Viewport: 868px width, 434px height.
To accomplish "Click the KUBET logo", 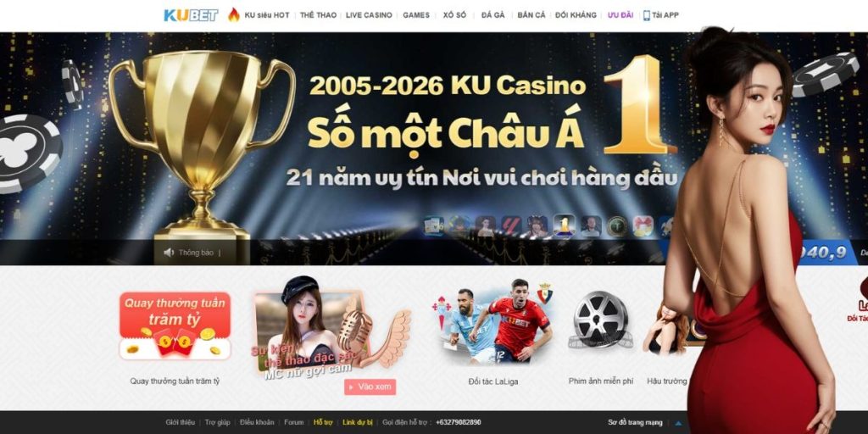I will point(191,15).
